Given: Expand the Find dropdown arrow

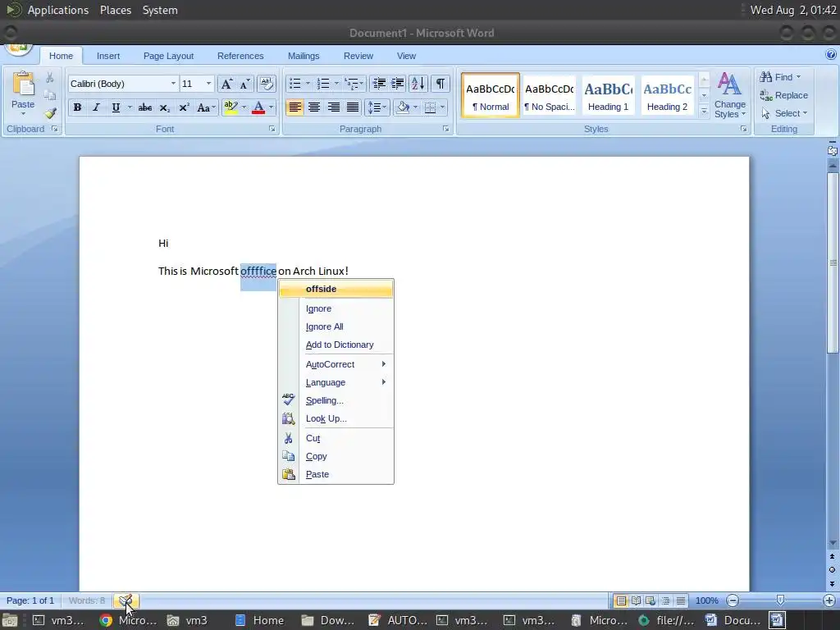Looking at the screenshot, I should [x=798, y=77].
